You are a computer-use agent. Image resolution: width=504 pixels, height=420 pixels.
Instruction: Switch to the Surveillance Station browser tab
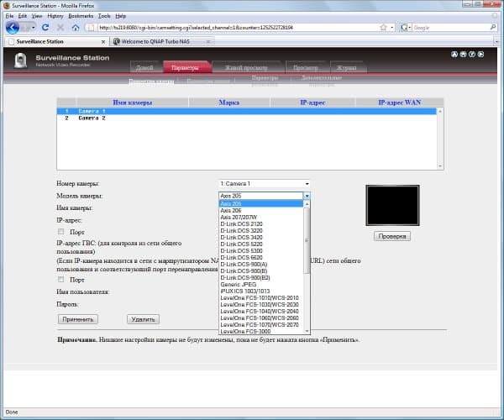coord(57,41)
